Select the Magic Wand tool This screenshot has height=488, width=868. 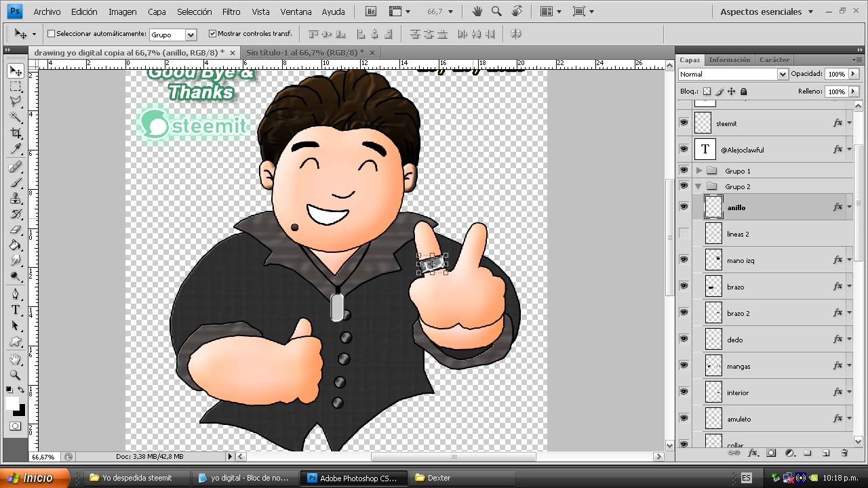click(16, 117)
